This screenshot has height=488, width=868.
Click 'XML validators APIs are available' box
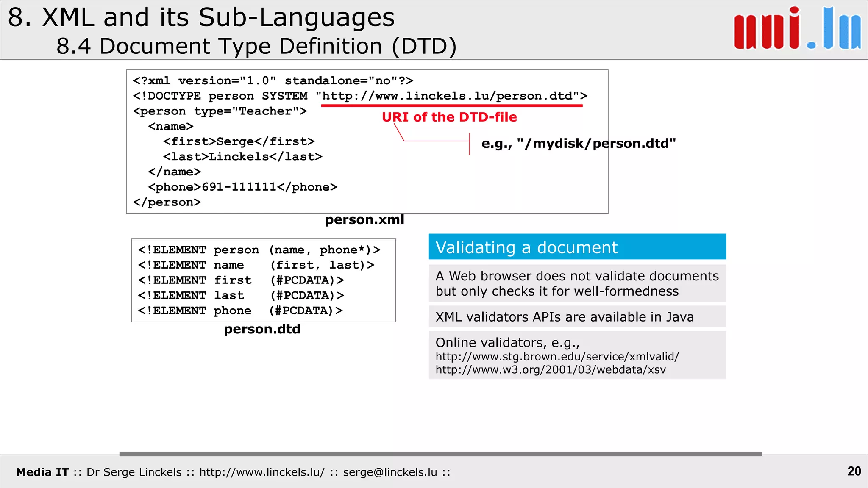point(577,317)
